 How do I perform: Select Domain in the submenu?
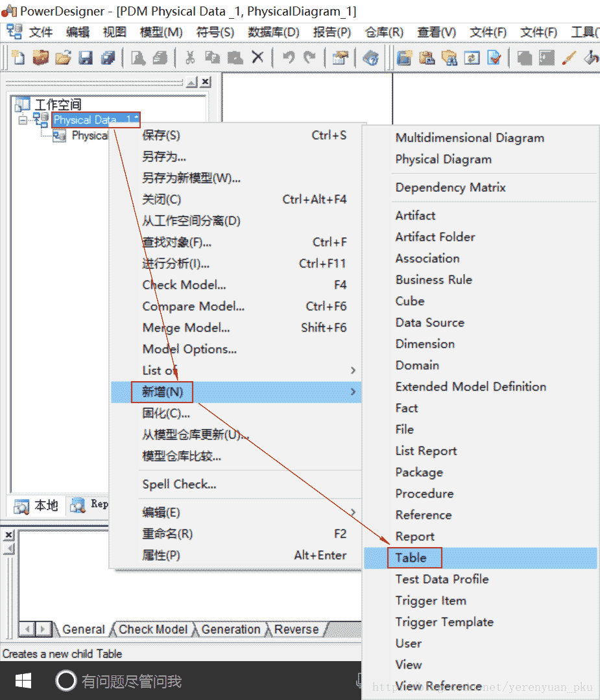click(x=481, y=365)
